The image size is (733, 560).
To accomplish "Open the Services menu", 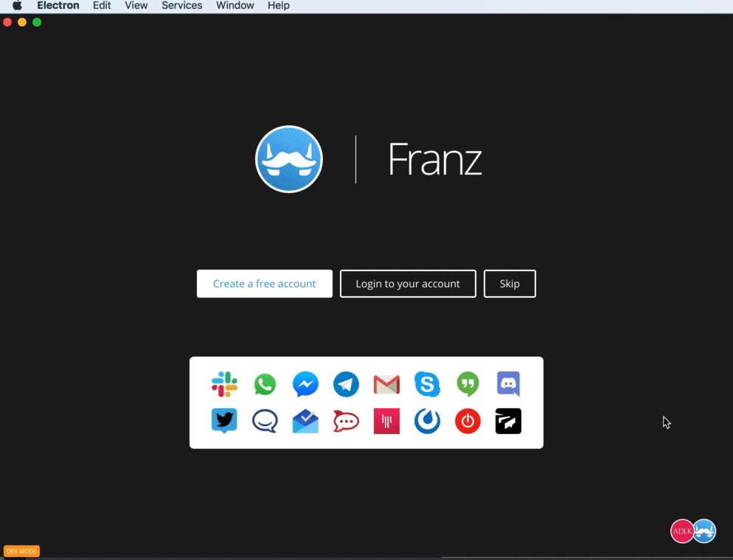I will tap(182, 6).
